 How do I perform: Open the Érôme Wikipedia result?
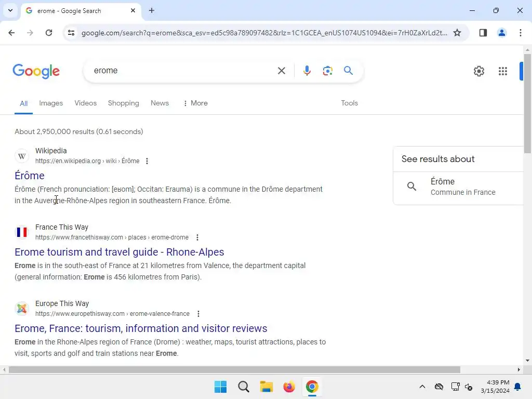tap(30, 176)
